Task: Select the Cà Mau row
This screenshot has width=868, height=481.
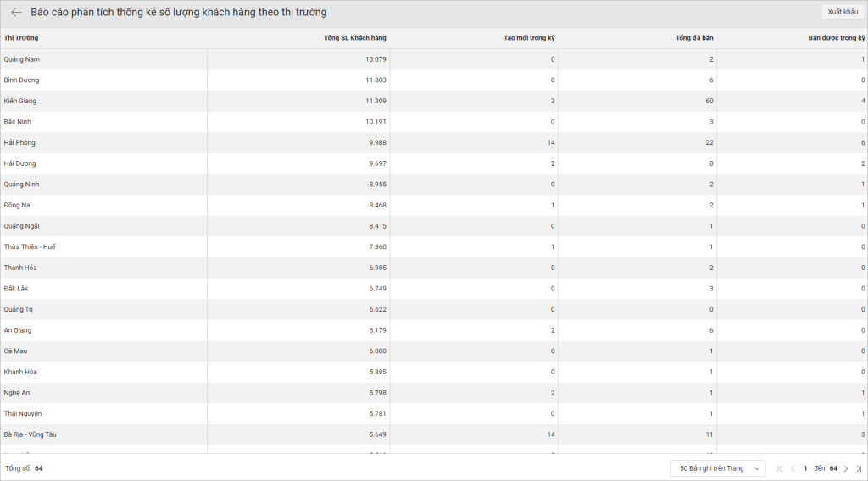Action: coord(434,351)
